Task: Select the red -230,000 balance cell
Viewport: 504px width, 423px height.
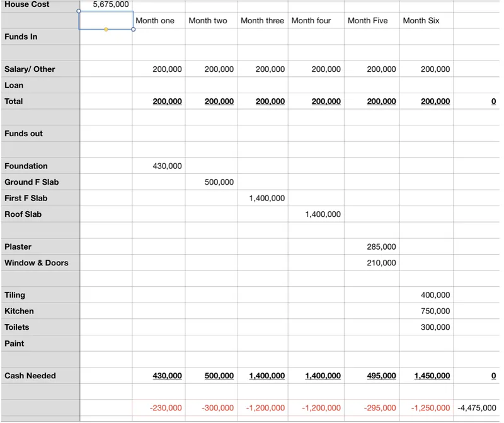Action: coord(159,408)
